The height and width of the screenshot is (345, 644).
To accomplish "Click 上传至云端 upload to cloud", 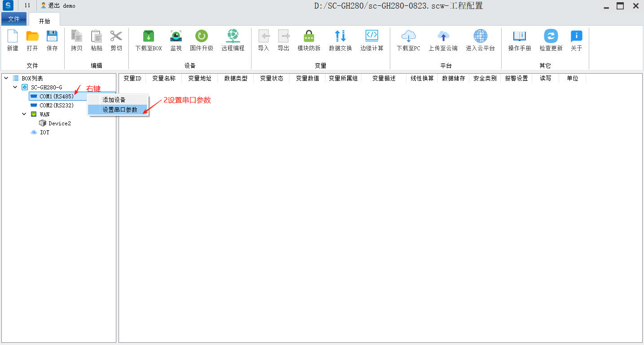I will [443, 36].
